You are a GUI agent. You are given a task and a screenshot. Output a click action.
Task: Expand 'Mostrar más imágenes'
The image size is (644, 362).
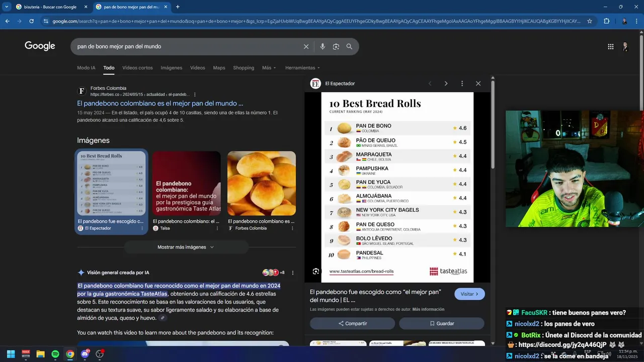[186, 247]
